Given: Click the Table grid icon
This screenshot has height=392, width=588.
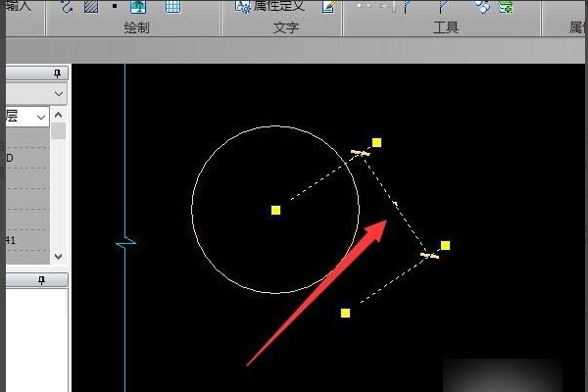Looking at the screenshot, I should [172, 7].
